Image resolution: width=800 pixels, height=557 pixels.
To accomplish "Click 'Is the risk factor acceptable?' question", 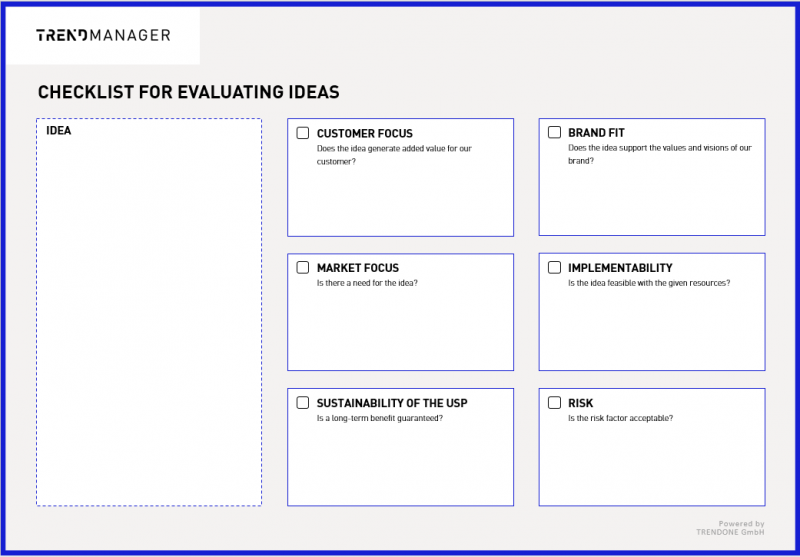I will pos(620,418).
